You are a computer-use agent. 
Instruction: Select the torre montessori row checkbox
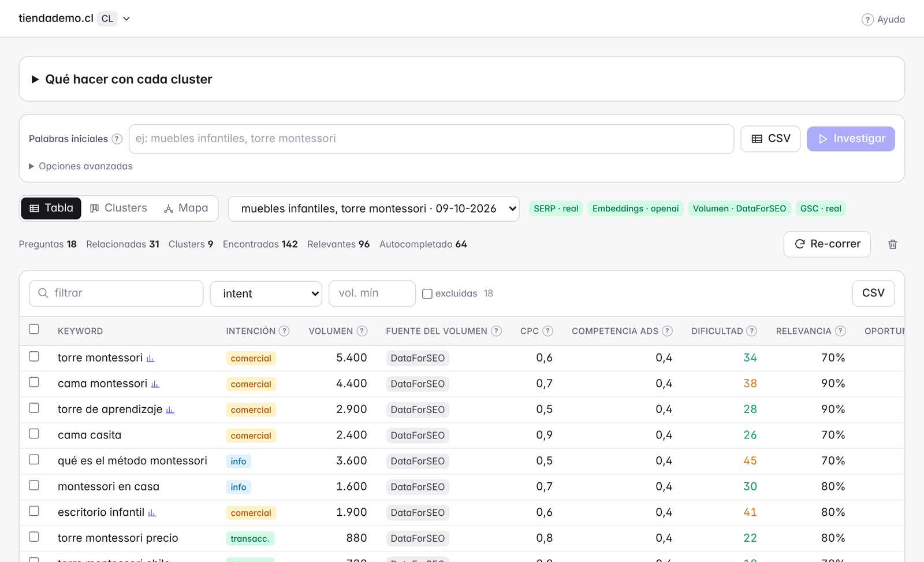coord(34,356)
